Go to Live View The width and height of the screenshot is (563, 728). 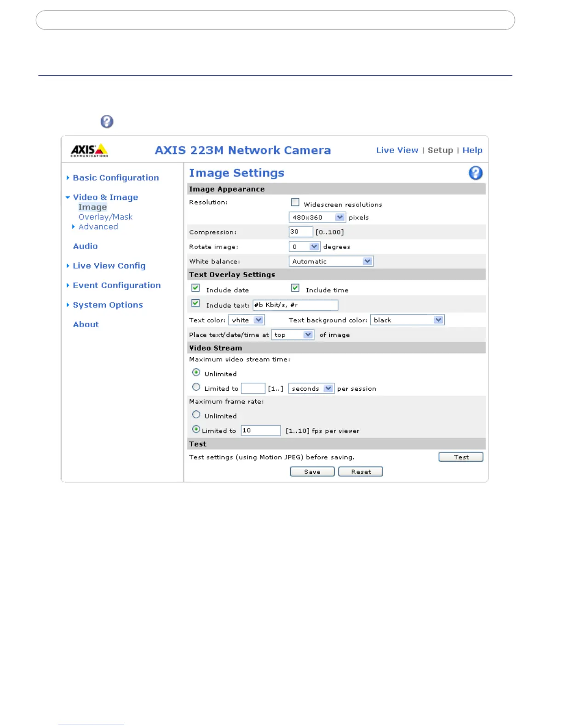pyautogui.click(x=397, y=150)
